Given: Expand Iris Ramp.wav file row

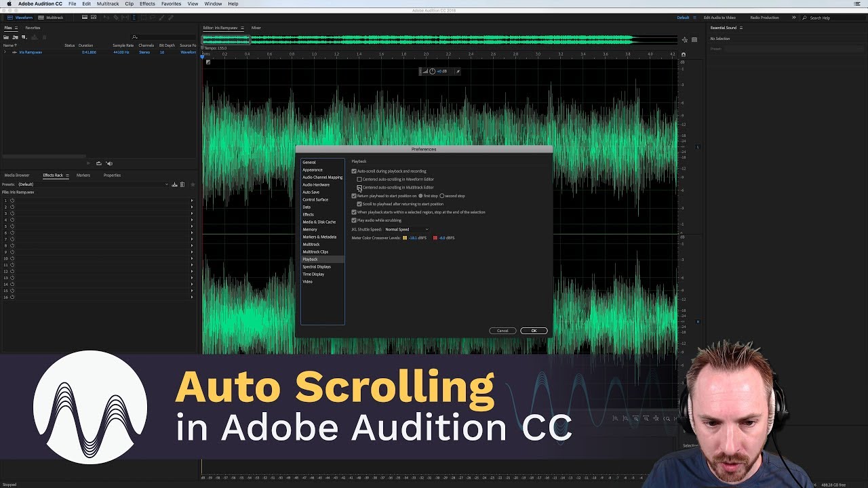Looking at the screenshot, I should pos(5,52).
